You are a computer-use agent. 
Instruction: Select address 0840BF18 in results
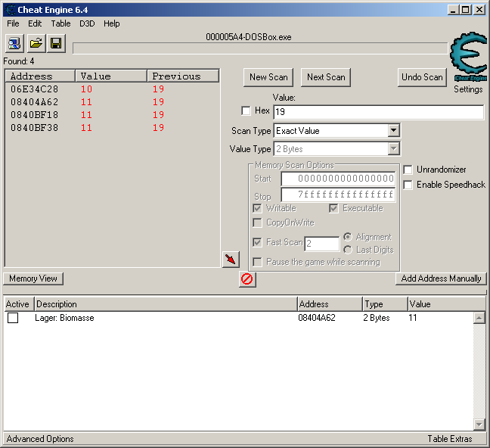34,115
